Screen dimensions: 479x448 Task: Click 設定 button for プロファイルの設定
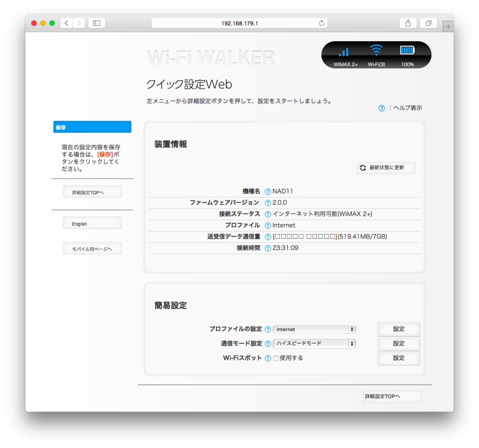click(399, 329)
